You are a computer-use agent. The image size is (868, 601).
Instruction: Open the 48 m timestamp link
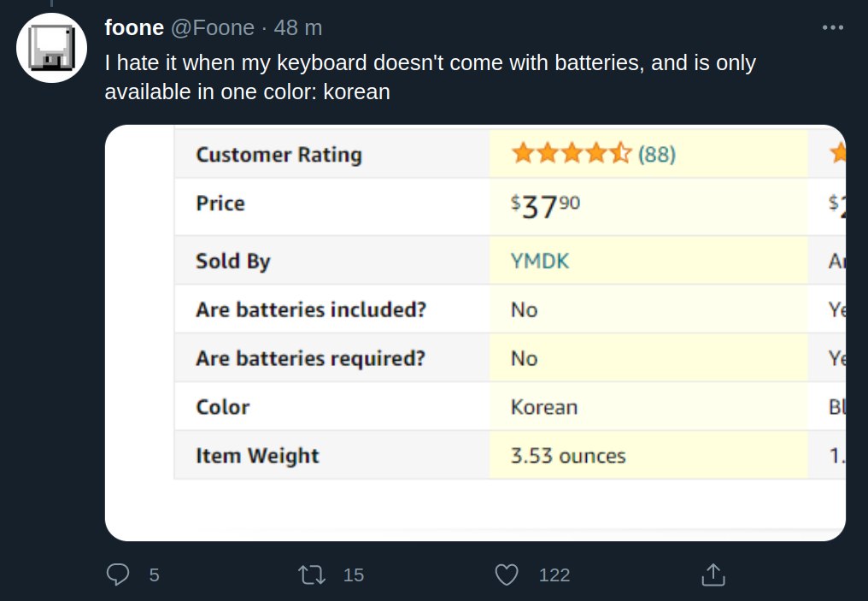(x=298, y=28)
